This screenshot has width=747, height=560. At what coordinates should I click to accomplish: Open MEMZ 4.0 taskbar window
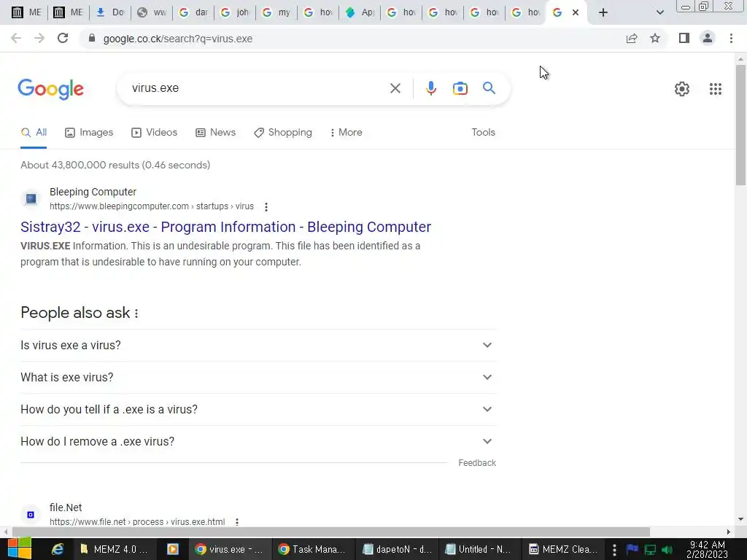[x=114, y=549]
